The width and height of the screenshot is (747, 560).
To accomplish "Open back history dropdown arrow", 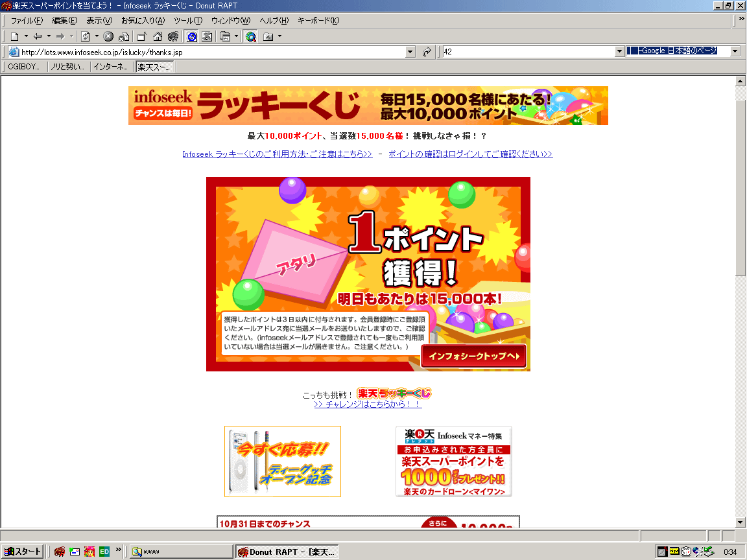I will click(x=49, y=36).
